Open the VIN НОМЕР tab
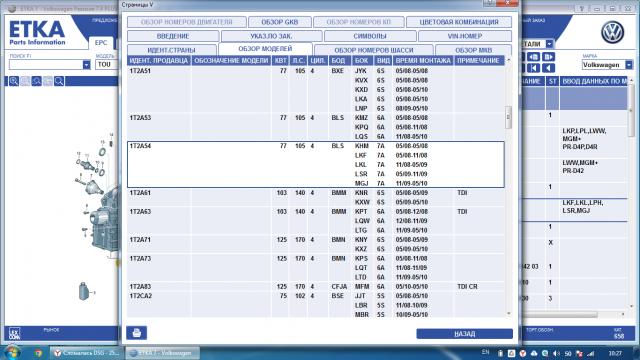Image resolution: width=640 pixels, height=360 pixels. click(x=465, y=36)
